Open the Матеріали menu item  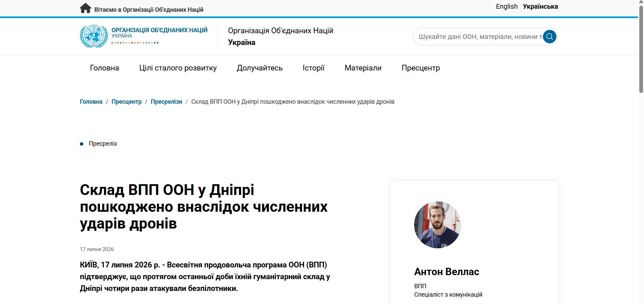coord(363,68)
